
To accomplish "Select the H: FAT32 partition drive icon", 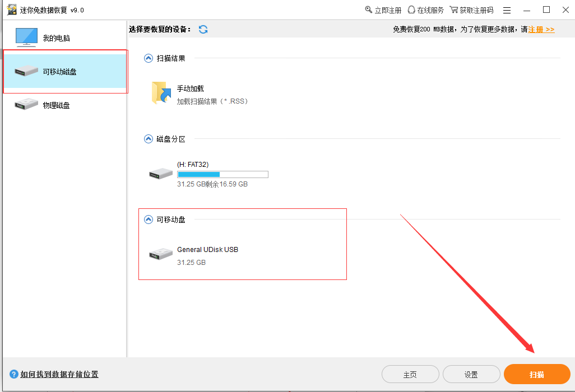I will 161,173.
